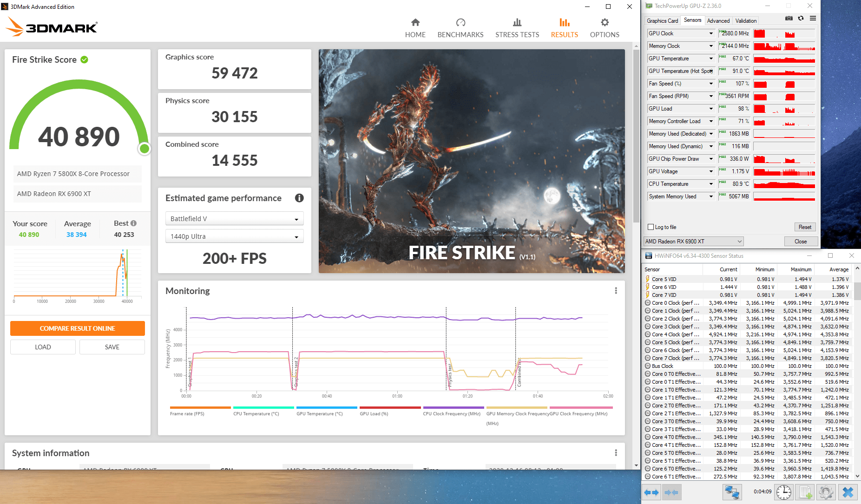Open the Battlefield V game dropdown
861x504 pixels.
235,219
